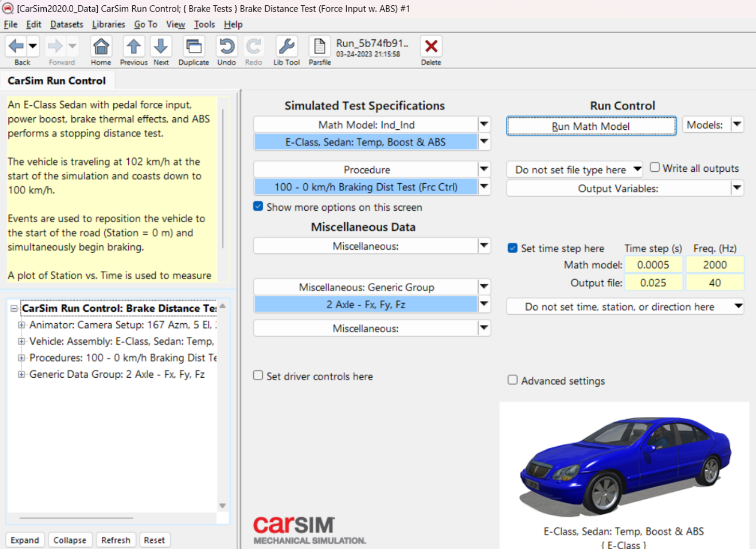Viewport: 756px width, 549px height.
Task: Open the Datasets menu
Action: [66, 24]
